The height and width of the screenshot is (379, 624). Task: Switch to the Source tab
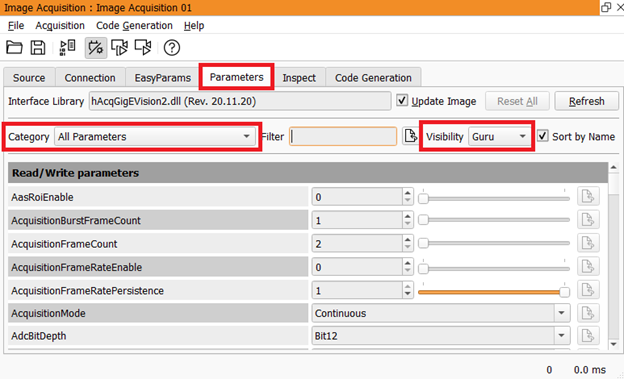point(29,78)
